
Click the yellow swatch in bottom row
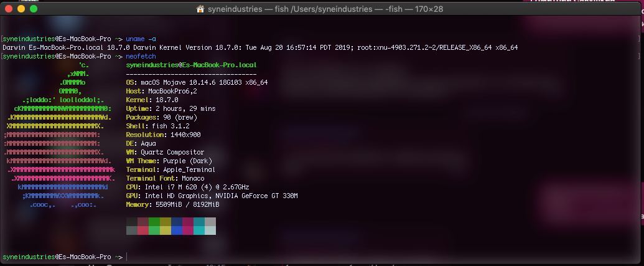pos(165,230)
